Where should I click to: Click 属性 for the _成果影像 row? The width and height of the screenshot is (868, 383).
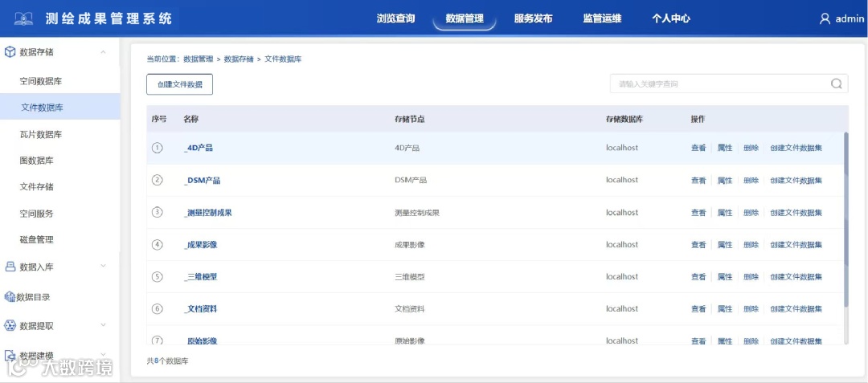click(x=725, y=245)
